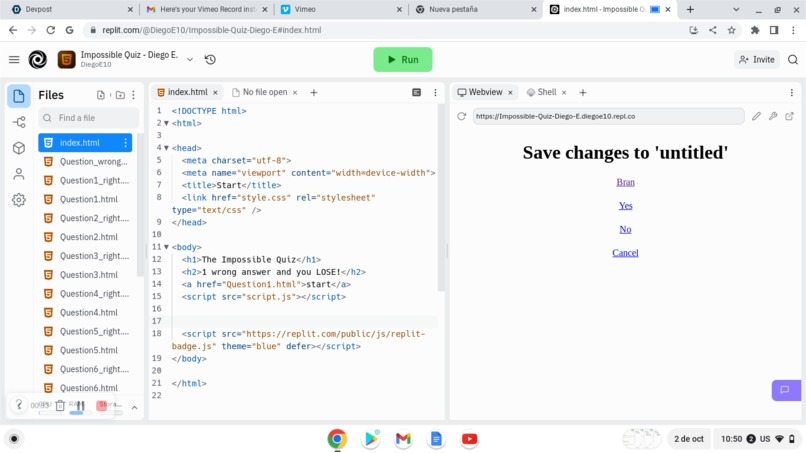
Task: Add a new tab beside Shell
Action: [x=582, y=93]
